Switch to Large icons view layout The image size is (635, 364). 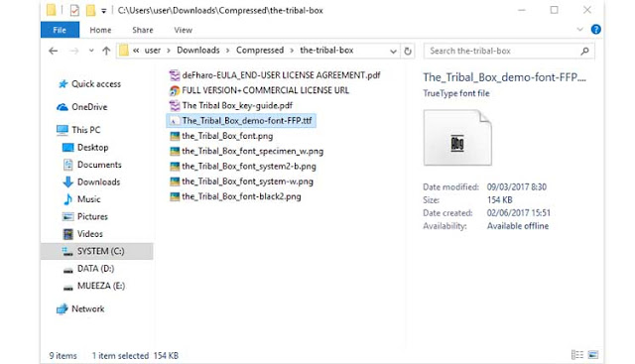[x=593, y=355]
